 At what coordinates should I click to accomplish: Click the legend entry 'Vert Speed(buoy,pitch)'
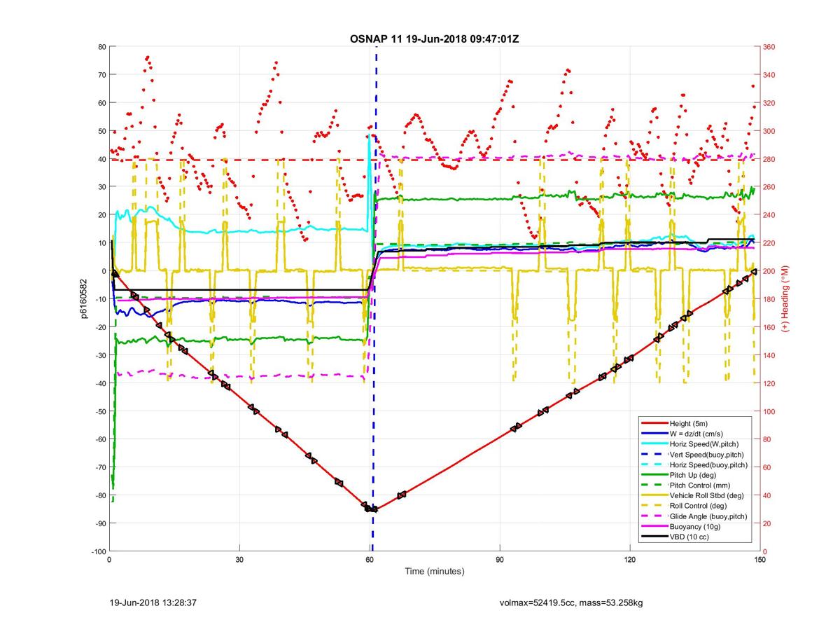[708, 455]
